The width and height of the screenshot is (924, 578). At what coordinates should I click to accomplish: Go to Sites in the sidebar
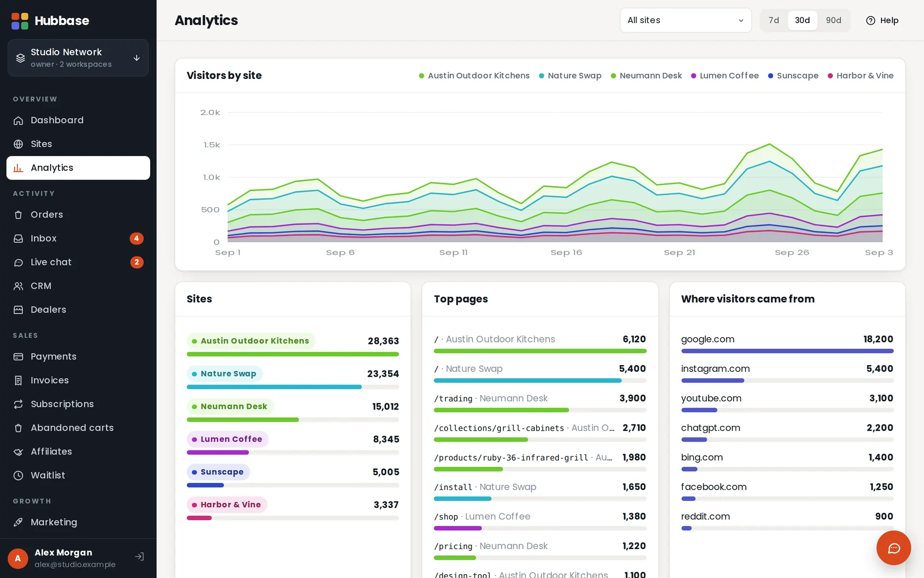(x=78, y=144)
